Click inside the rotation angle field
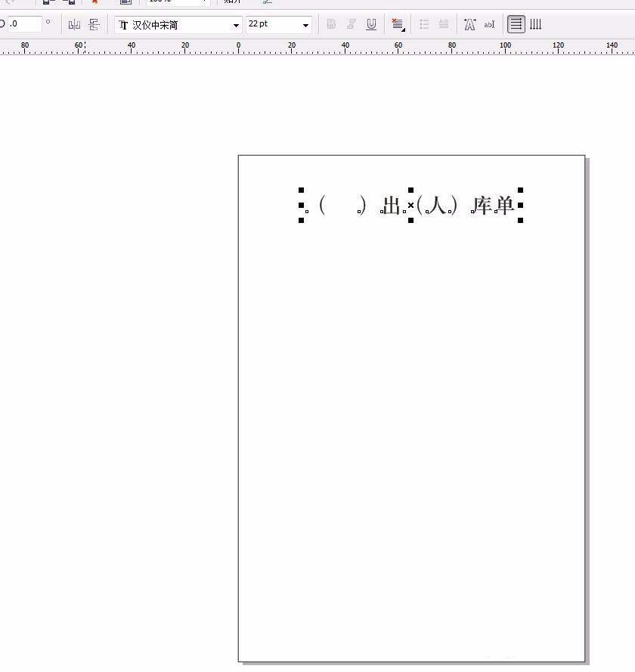This screenshot has width=635, height=672. (23, 24)
